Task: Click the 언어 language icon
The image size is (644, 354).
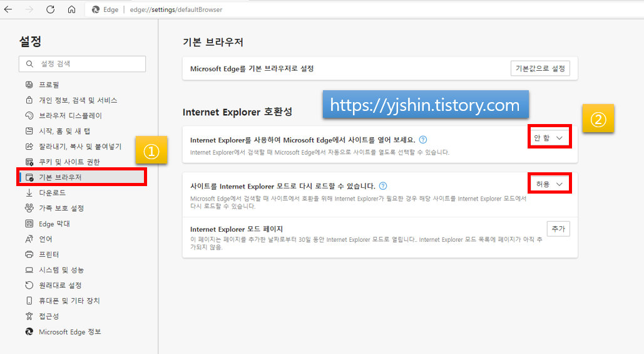Action: pos(29,239)
